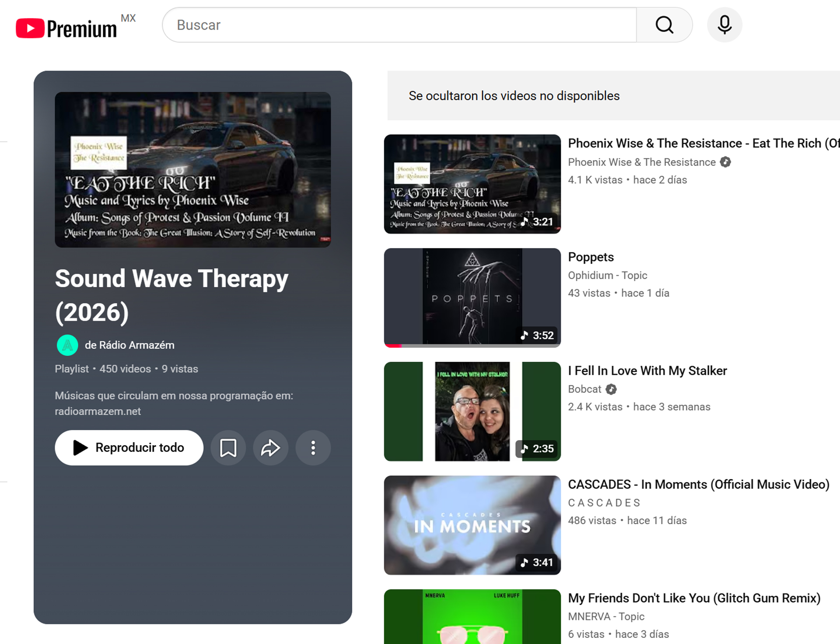
Task: Share the playlist via arrow icon
Action: coord(270,448)
